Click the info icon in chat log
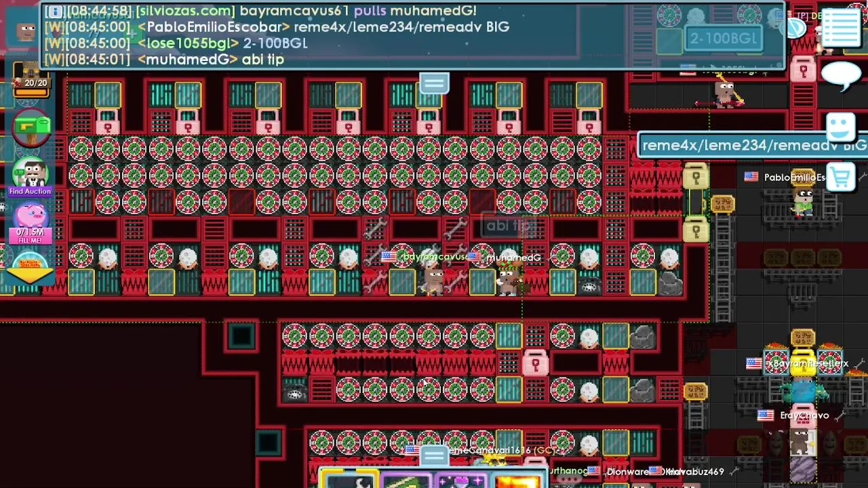The image size is (868, 488). 56,12
